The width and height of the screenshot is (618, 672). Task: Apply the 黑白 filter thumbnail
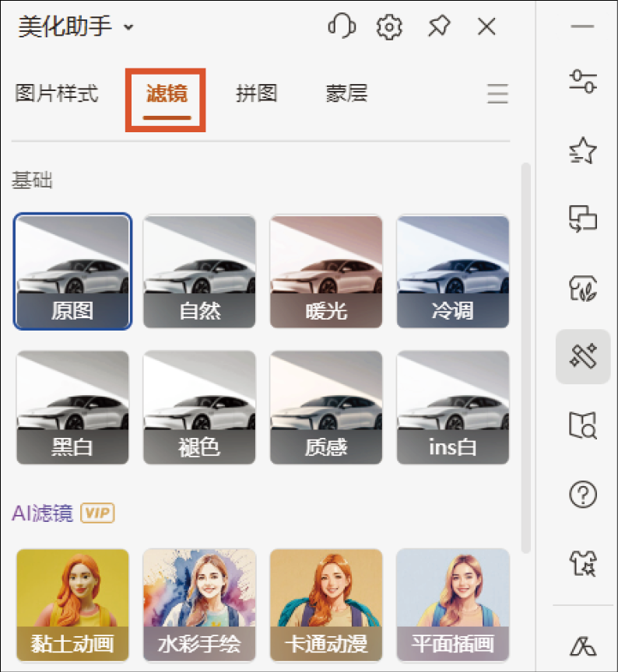[72, 408]
